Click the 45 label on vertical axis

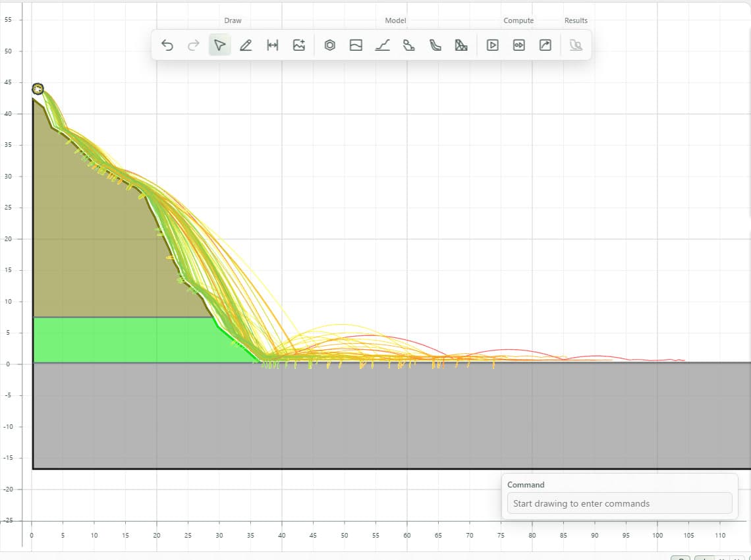pyautogui.click(x=8, y=82)
